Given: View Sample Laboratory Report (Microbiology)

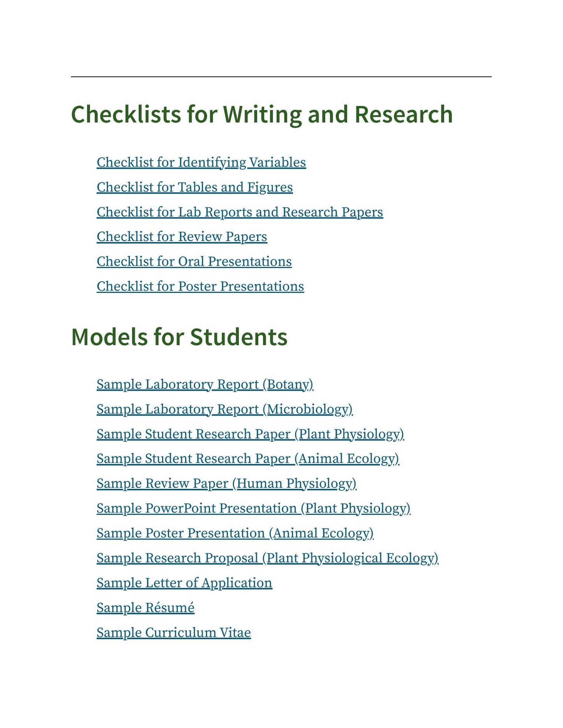Looking at the screenshot, I should [224, 409].
